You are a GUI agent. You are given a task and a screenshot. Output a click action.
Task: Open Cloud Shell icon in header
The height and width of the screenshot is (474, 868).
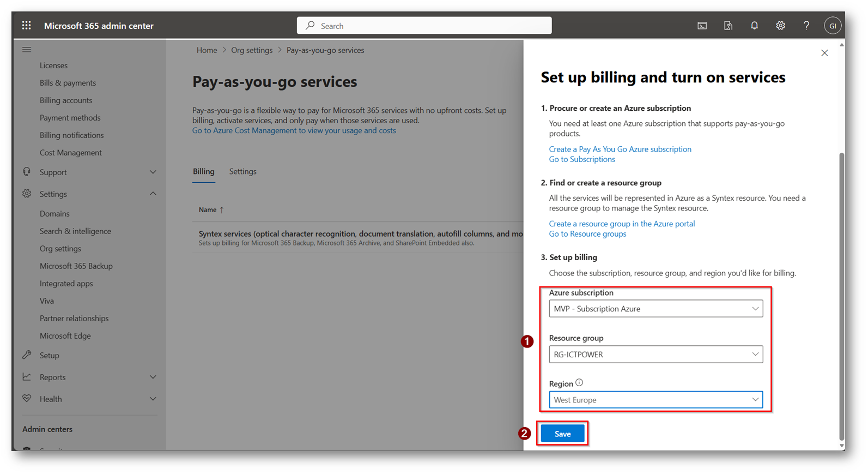tap(702, 26)
